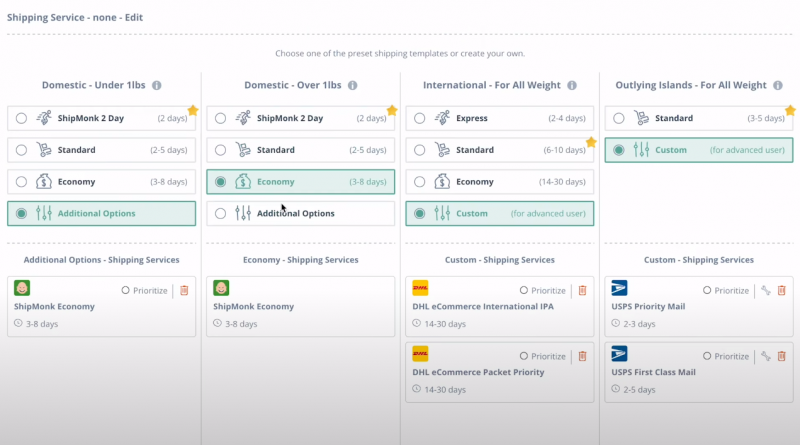The image size is (800, 445).
Task: Click info icon beside International - For All Weight
Action: (572, 86)
